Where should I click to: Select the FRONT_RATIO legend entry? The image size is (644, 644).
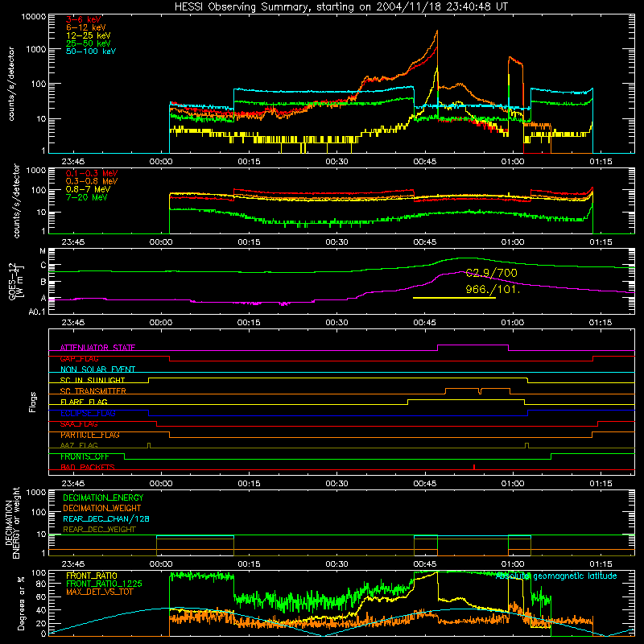(92, 576)
